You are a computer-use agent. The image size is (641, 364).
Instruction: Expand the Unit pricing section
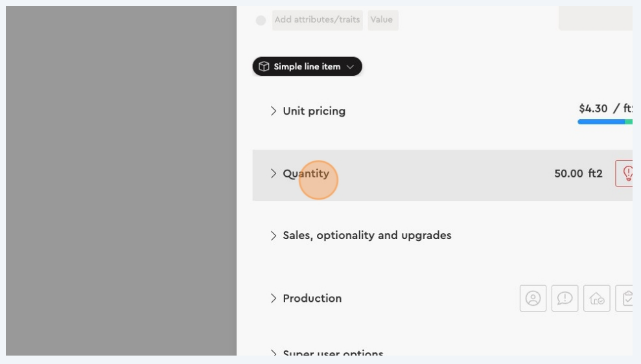pos(274,111)
